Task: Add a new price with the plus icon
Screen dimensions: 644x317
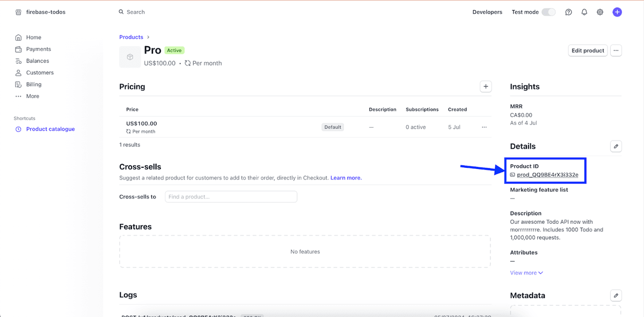Action: pos(485,86)
